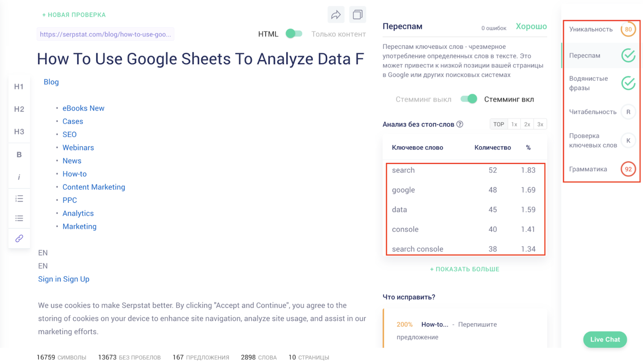Click the copy document icon
This screenshot has width=643, height=364.
pos(357,15)
